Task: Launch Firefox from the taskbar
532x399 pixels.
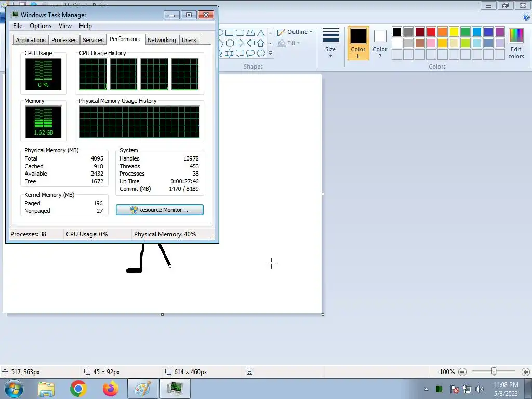Action: point(110,389)
